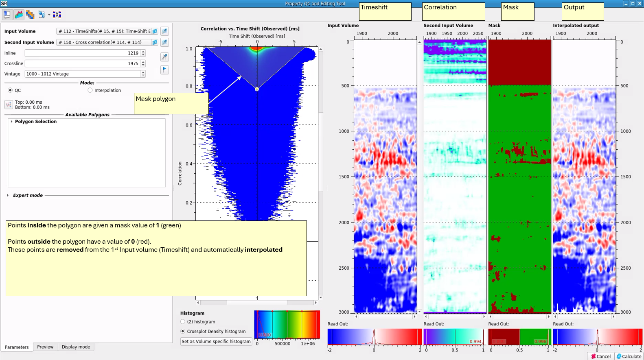Screen dimensions: 644x360
Task: Select the (2) histogram radio option
Action: pos(183,322)
